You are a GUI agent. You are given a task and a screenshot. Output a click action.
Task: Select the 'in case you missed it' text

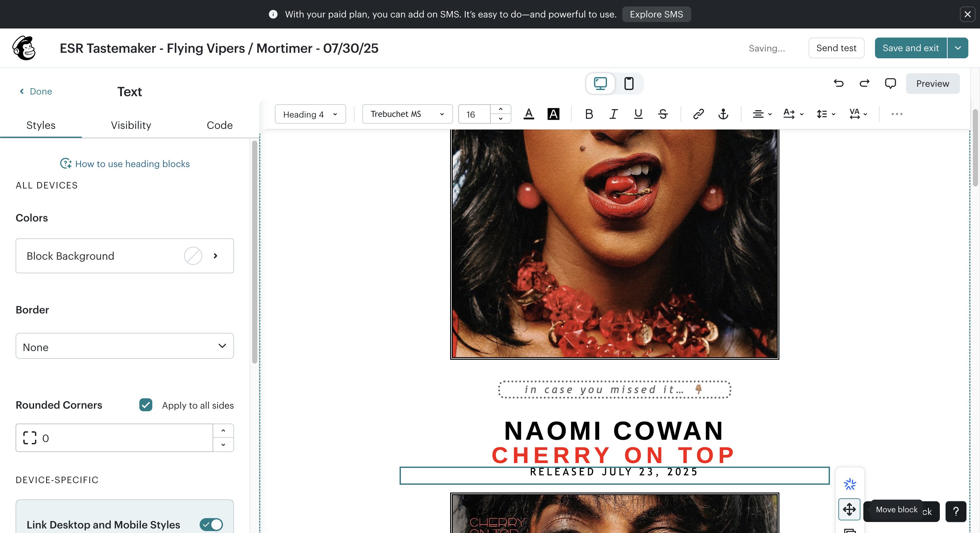click(x=614, y=390)
